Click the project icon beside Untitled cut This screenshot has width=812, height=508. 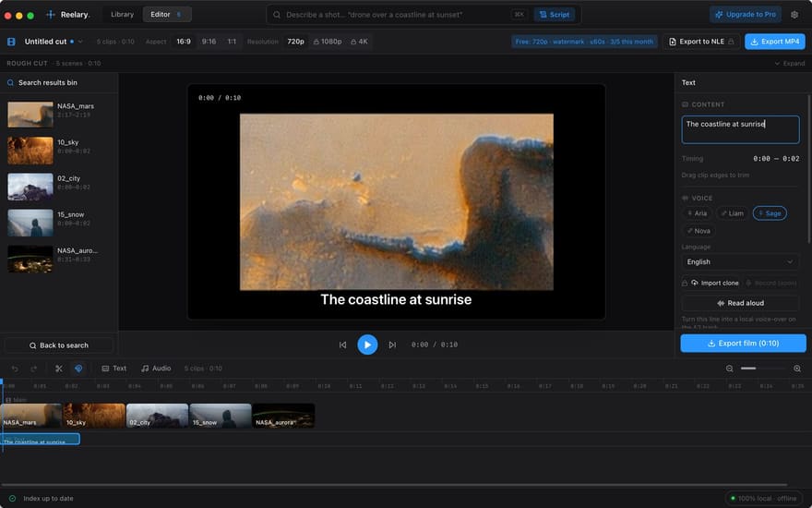click(x=11, y=42)
